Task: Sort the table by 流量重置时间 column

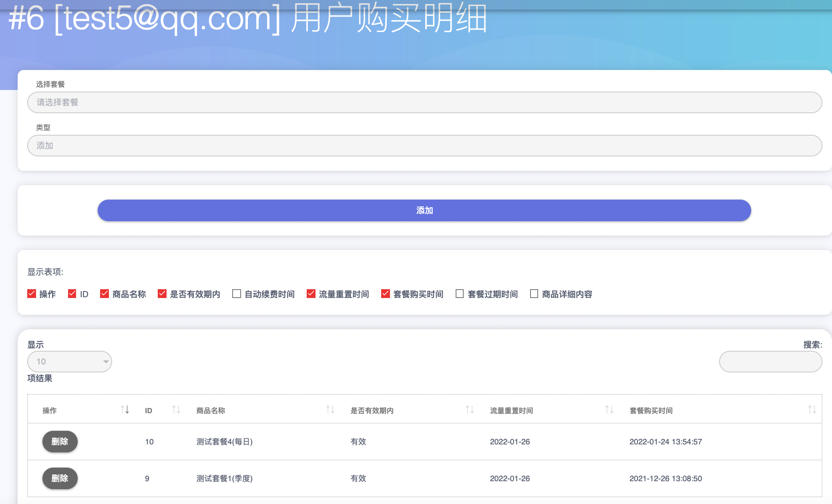Action: 609,410
